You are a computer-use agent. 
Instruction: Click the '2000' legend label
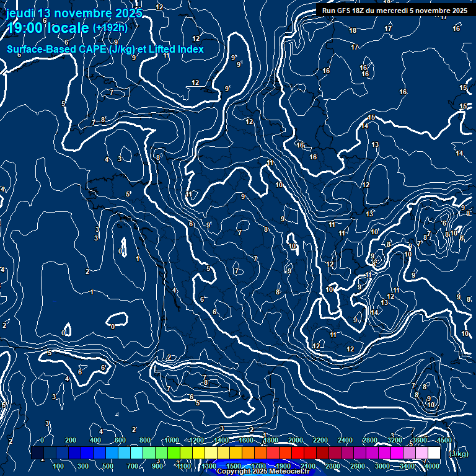tap(296, 440)
